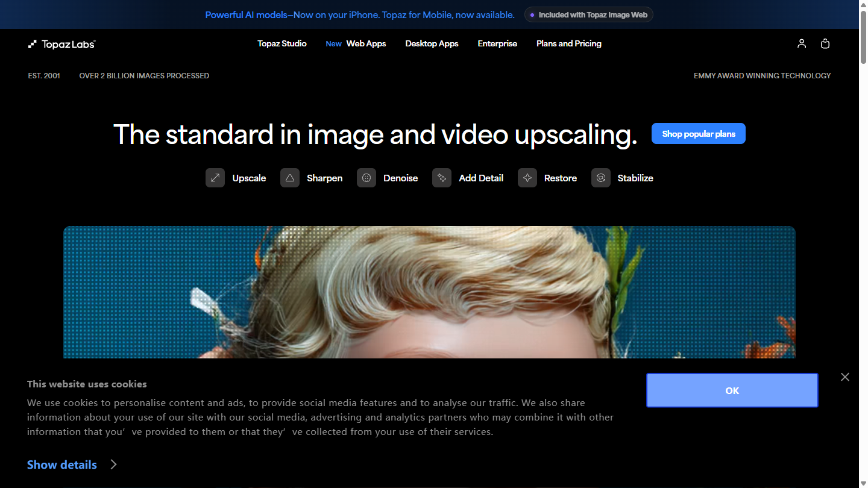Expand Show details chevron arrow
Viewport: 868px width, 488px height.
pos(113,465)
